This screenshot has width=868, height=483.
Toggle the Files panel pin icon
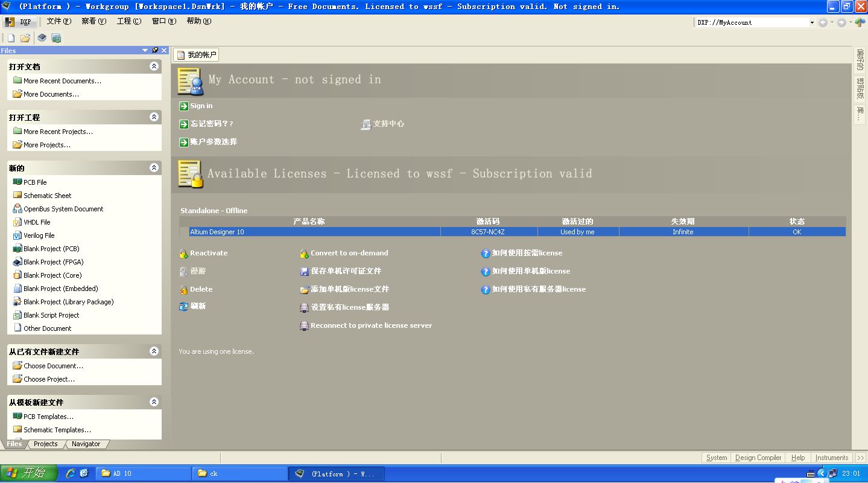point(155,51)
